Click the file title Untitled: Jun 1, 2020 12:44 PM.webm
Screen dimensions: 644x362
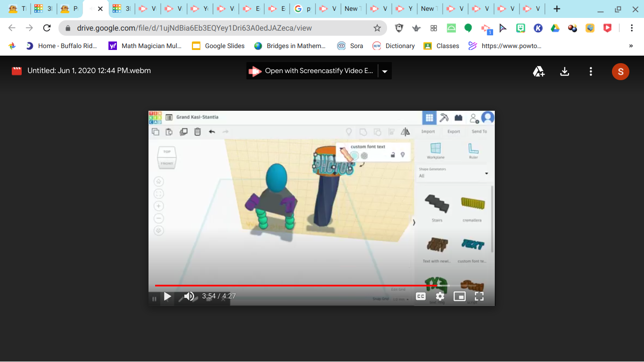[89, 71]
